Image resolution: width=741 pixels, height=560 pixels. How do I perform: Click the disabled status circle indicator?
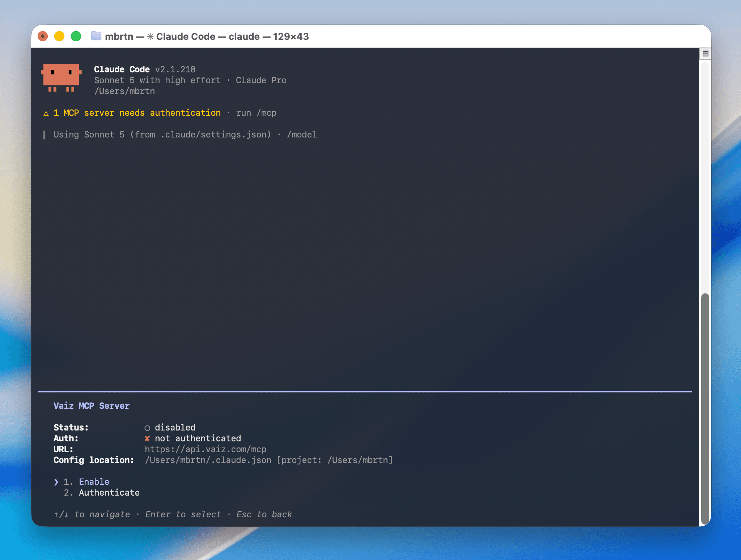coord(147,428)
